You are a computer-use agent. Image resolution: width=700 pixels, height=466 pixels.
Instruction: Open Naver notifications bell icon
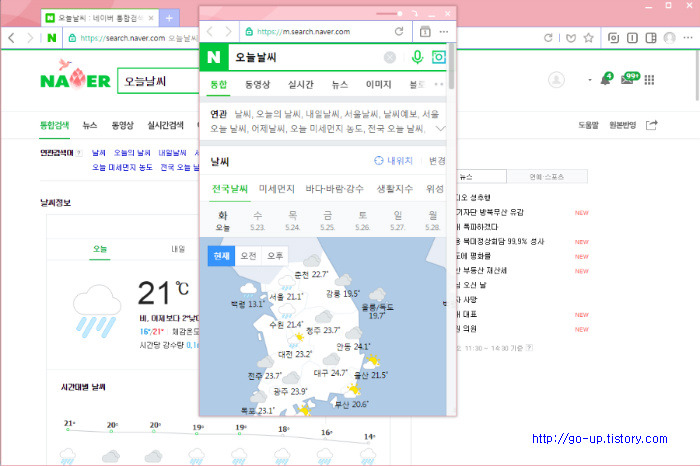[606, 79]
